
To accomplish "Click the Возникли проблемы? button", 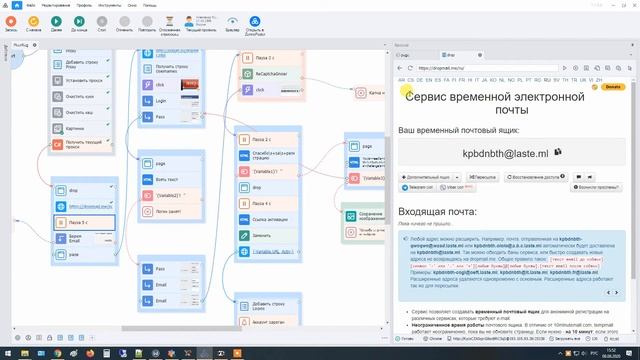I will pyautogui.click(x=596, y=187).
